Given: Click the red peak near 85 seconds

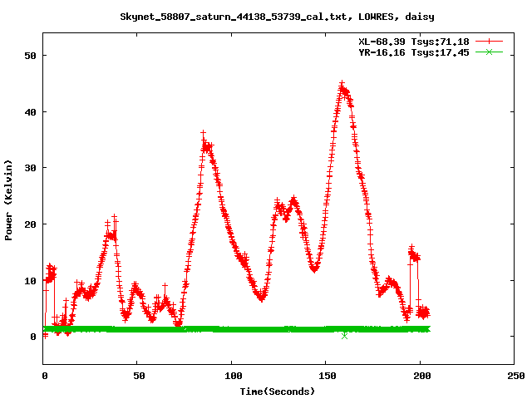Looking at the screenshot, I should 203,133.
